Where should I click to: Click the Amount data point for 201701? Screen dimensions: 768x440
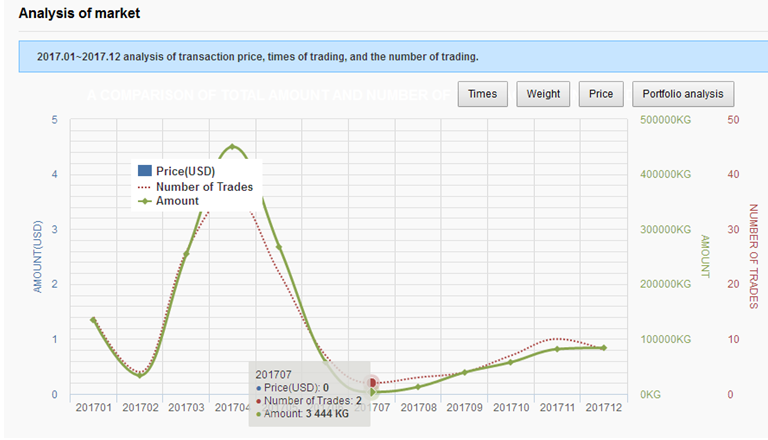coord(93,320)
